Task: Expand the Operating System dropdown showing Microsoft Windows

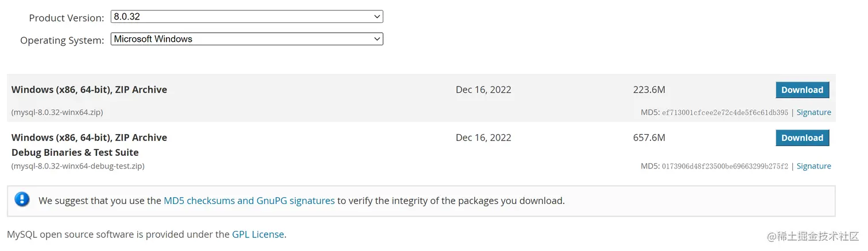Action: [246, 39]
